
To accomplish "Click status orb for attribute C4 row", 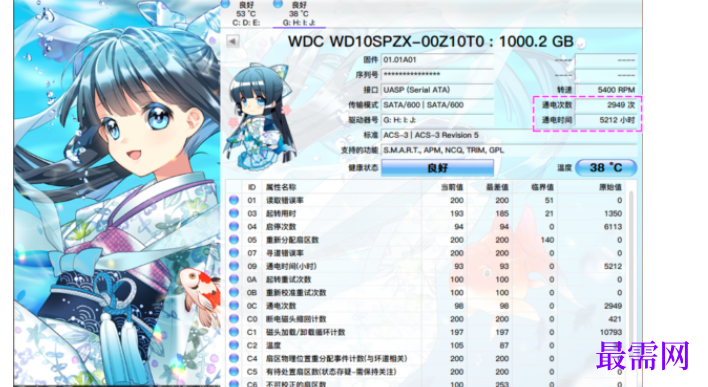I will (x=234, y=359).
